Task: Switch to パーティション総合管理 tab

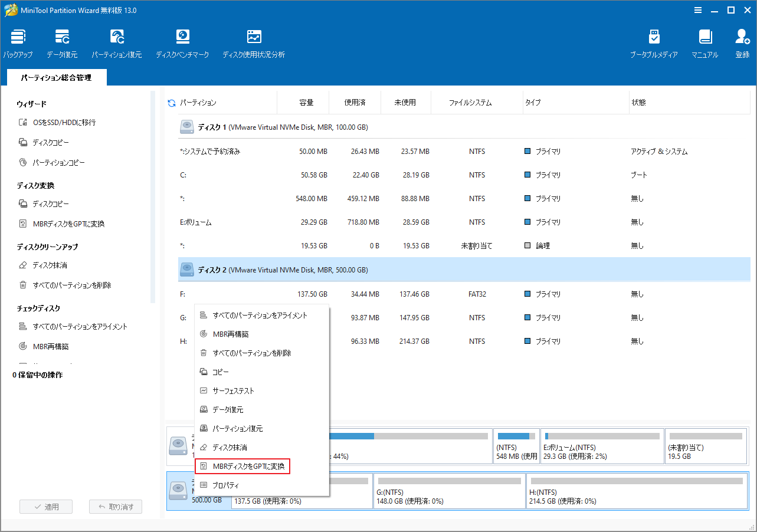Action: tap(57, 77)
